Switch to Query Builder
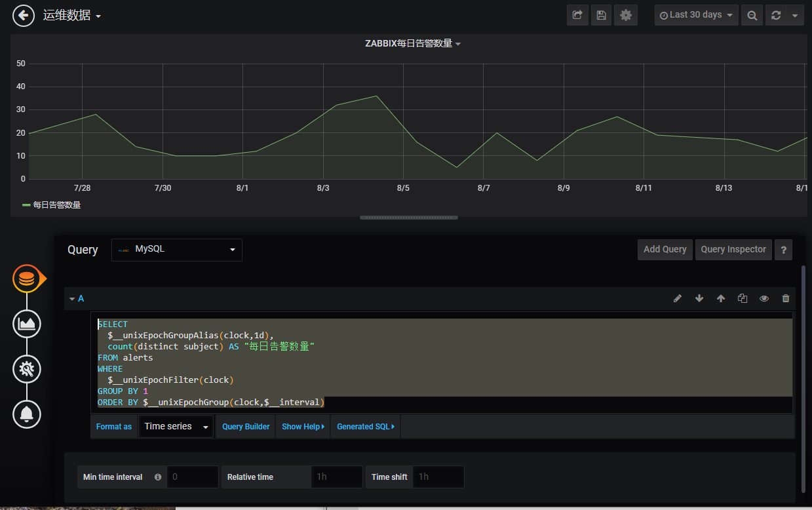The image size is (812, 510). 246,426
